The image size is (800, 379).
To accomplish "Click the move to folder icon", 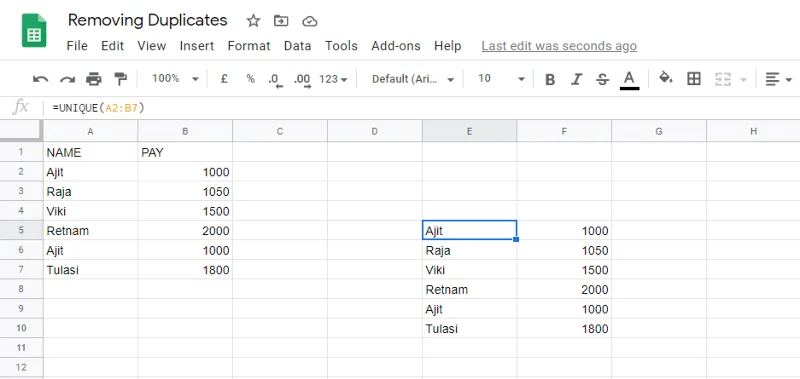I will click(x=281, y=21).
